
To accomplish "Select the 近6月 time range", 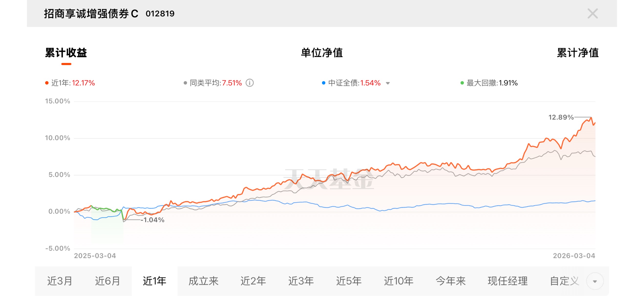I will 107,281.
